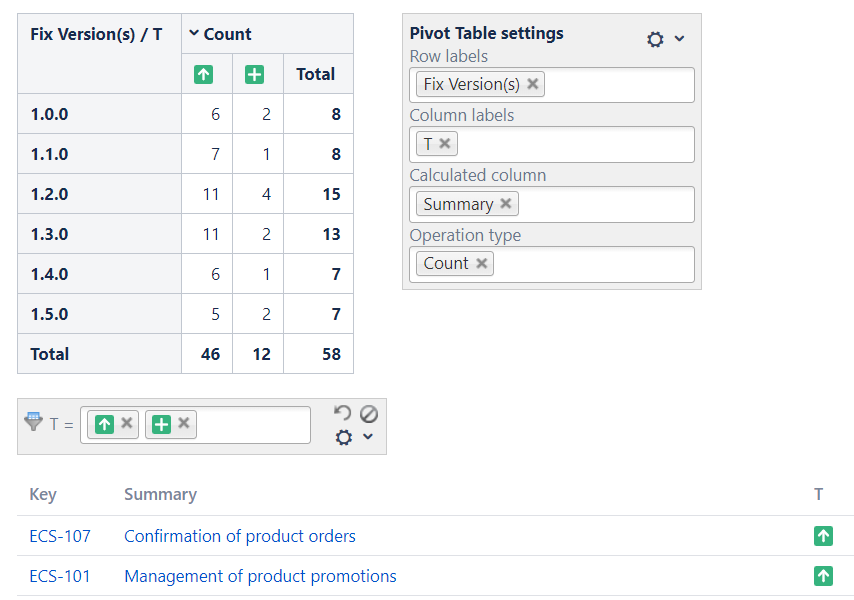Click the undo filter arrow icon
The height and width of the screenshot is (600, 854).
[x=342, y=413]
